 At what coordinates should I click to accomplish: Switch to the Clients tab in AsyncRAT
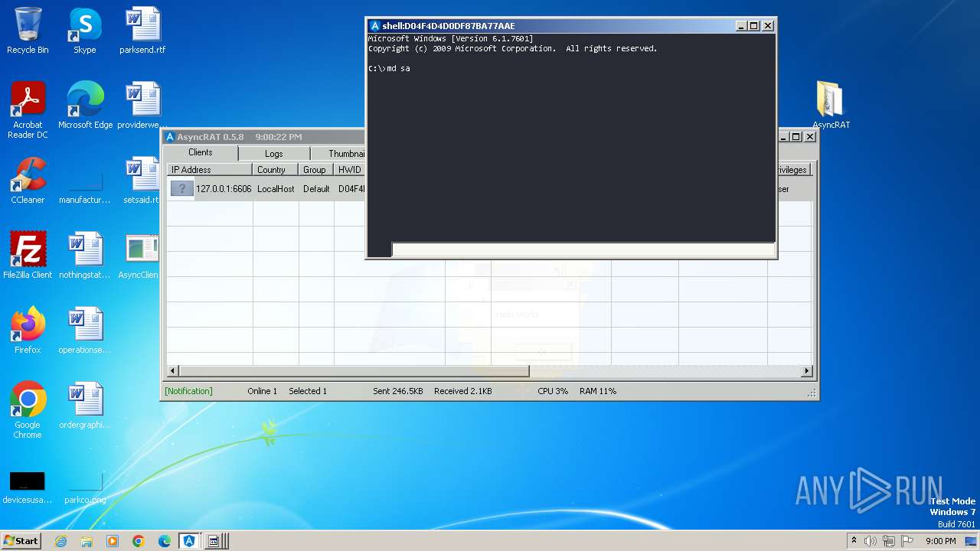[x=201, y=152]
